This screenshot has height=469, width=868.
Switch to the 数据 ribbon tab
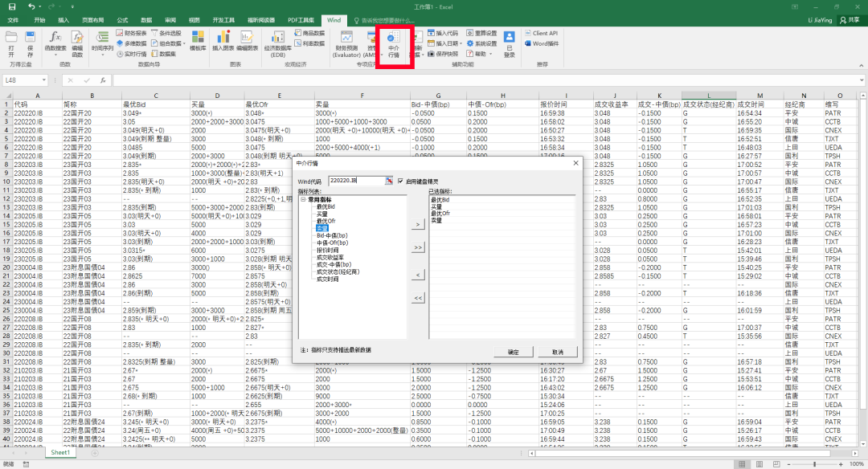pos(145,19)
